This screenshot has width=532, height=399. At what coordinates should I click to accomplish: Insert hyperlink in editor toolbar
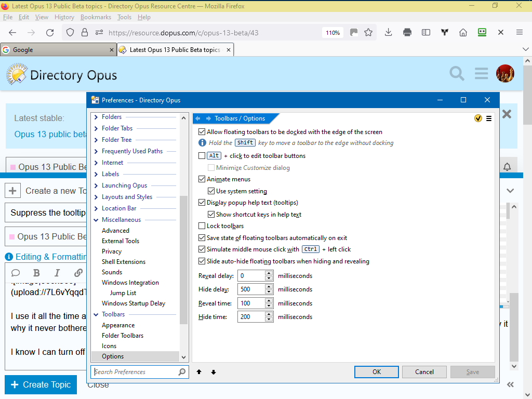[x=78, y=273]
